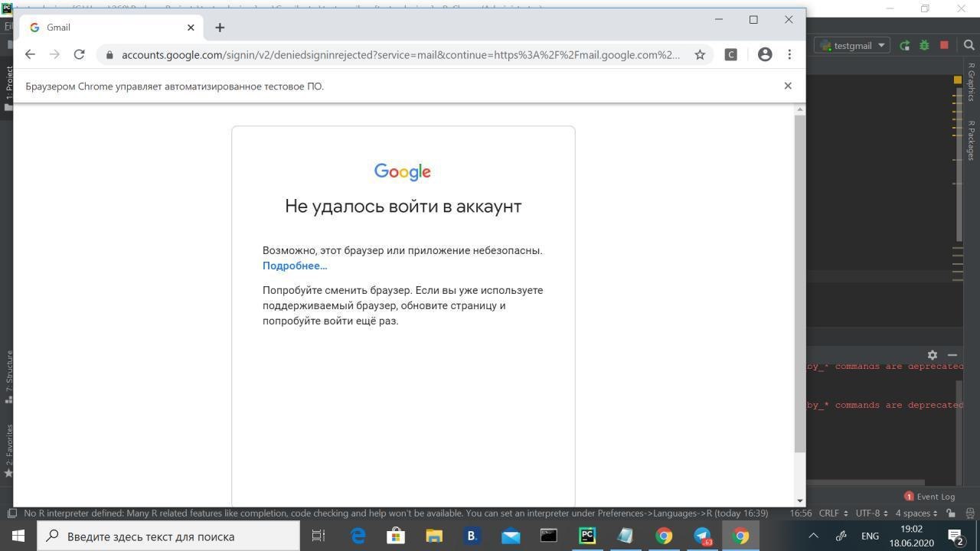
Task: Bookmark this page with the star icon
Action: pos(700,54)
